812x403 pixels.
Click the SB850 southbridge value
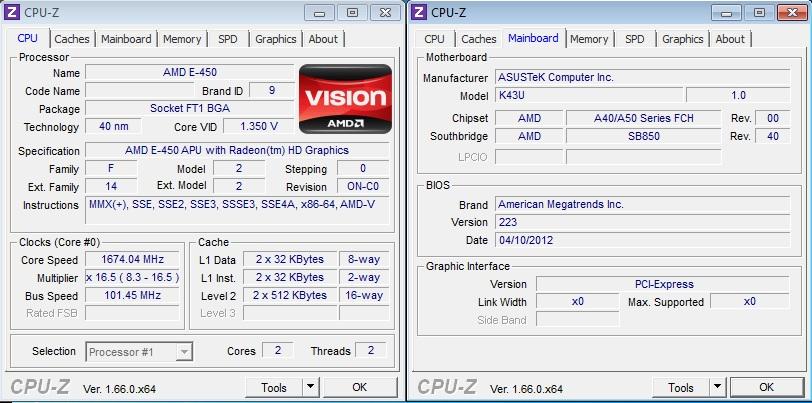click(643, 136)
